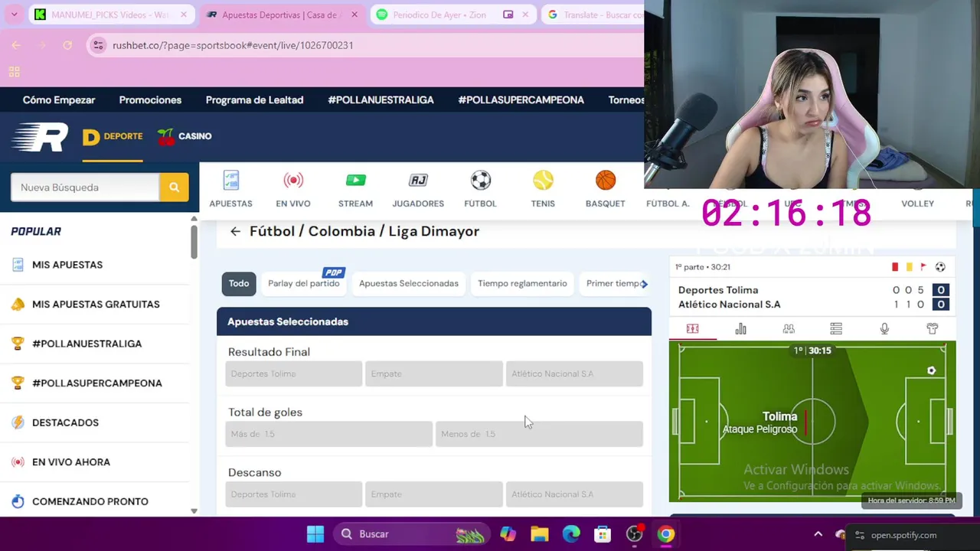This screenshot has width=980, height=551.
Task: Open the Cómo Empezar menu link
Action: (59, 100)
